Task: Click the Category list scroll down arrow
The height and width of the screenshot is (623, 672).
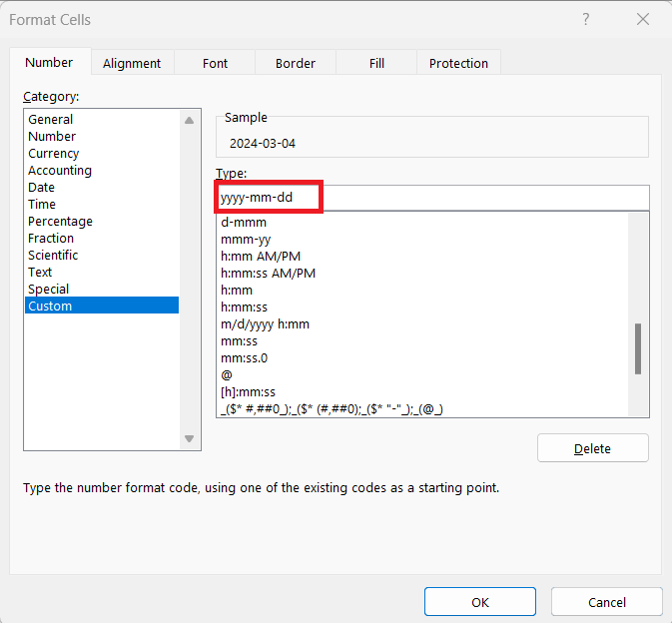Action: [190, 438]
